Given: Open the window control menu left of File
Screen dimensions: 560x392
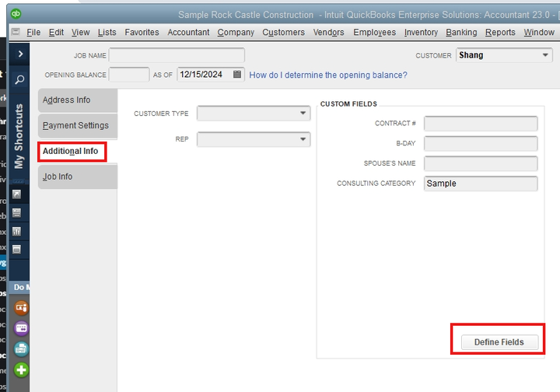Looking at the screenshot, I should click(x=16, y=32).
